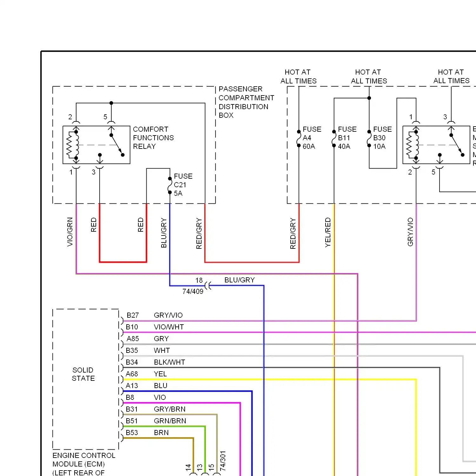Screen dimensions: 476x476
Task: Click terminal 1 of the right-side relay
Action: 411,117
